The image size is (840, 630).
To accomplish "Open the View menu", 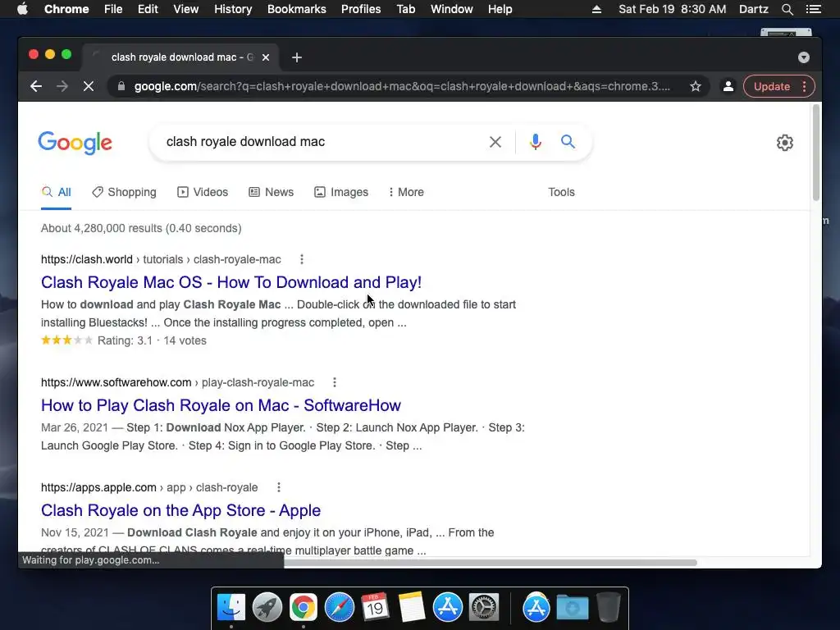I will [186, 9].
